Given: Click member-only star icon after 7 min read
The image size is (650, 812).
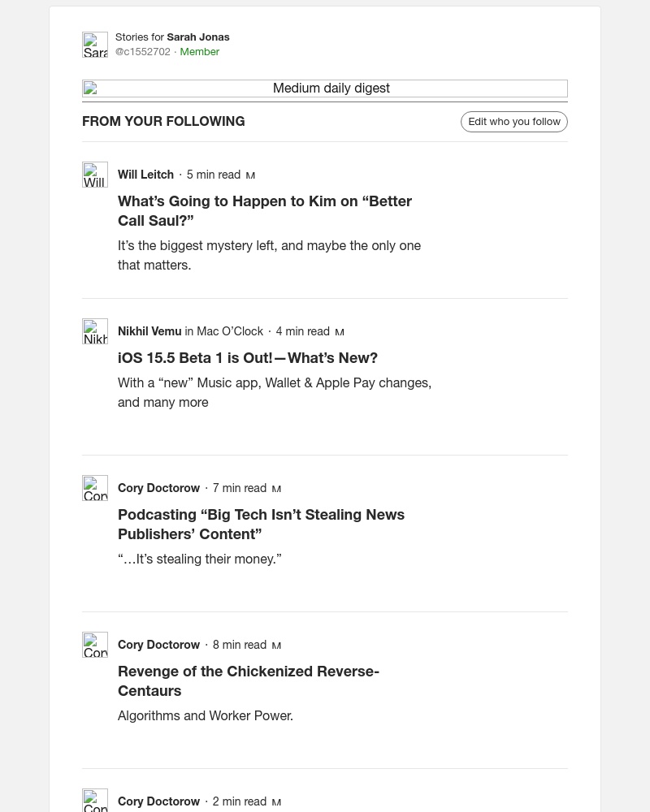Looking at the screenshot, I should 276,489.
